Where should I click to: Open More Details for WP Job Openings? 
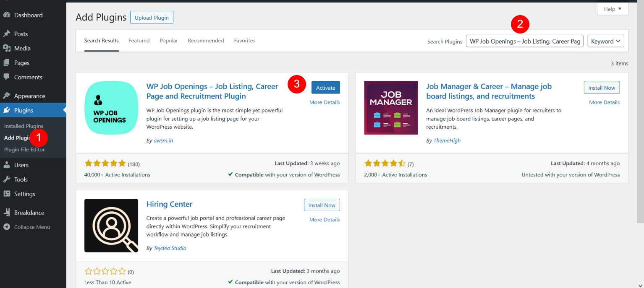[x=325, y=102]
